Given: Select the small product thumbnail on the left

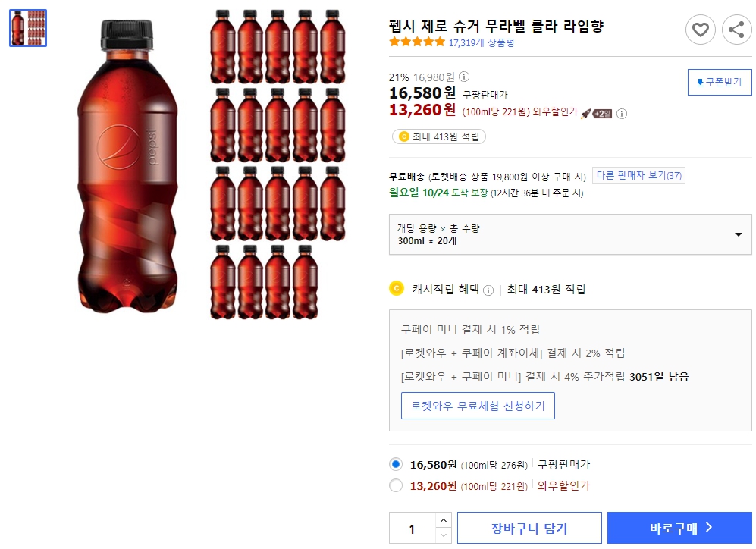Looking at the screenshot, I should click(27, 27).
